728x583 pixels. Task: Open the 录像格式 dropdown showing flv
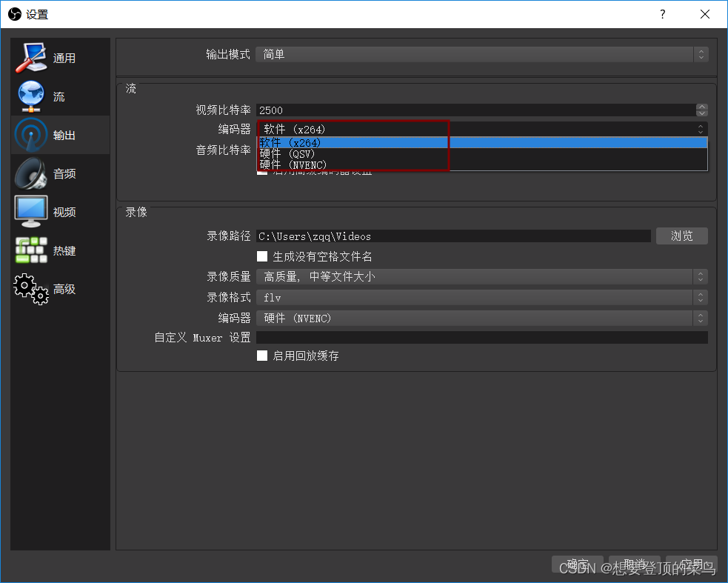(482, 297)
